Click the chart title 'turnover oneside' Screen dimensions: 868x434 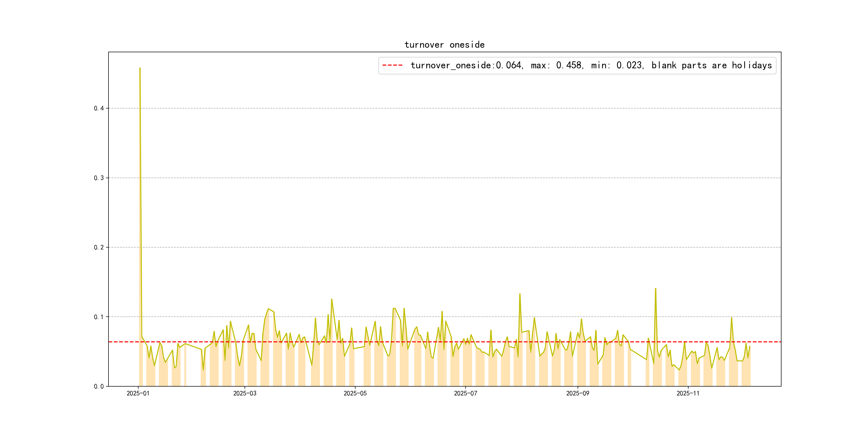click(x=444, y=45)
